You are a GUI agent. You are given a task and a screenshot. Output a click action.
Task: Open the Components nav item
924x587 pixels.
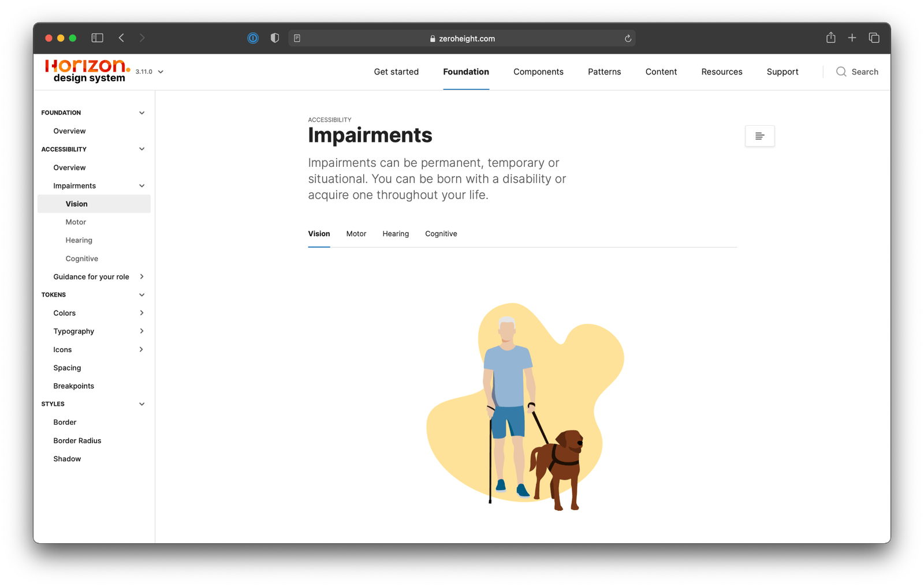click(538, 72)
